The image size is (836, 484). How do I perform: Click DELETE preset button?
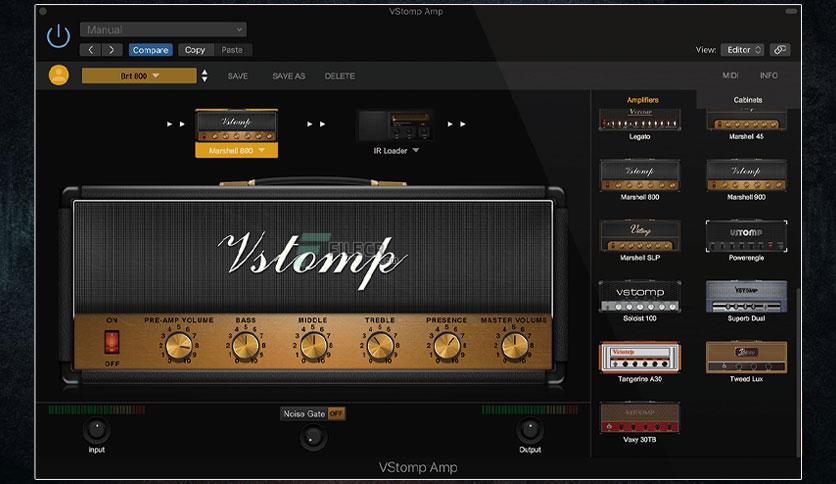tap(340, 76)
